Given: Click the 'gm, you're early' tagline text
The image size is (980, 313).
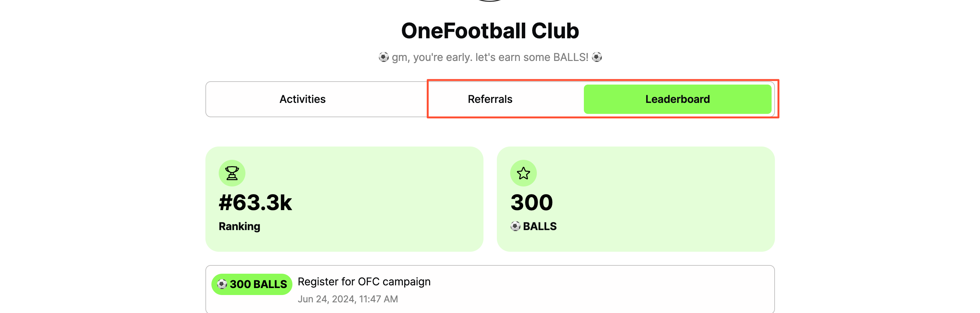Looking at the screenshot, I should tap(490, 57).
